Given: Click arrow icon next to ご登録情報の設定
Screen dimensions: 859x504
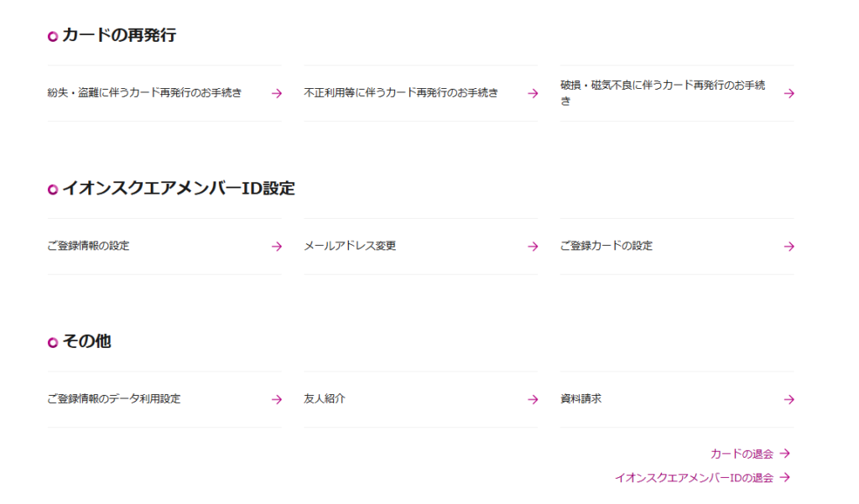Looking at the screenshot, I should click(x=277, y=247).
